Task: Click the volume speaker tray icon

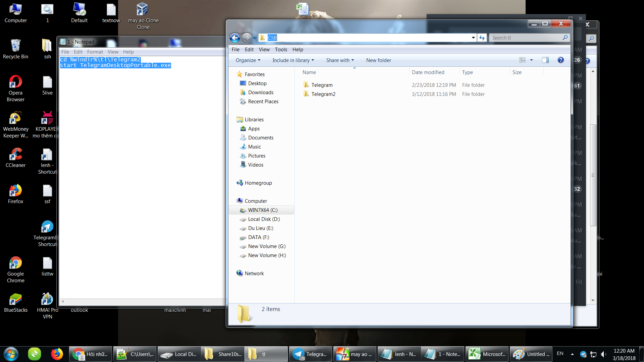Action: point(603,354)
